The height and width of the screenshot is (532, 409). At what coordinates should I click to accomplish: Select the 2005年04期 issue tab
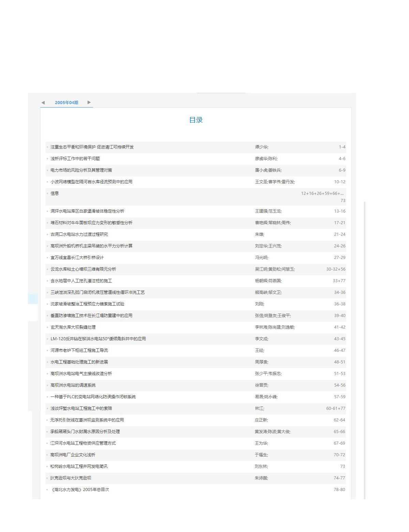click(x=66, y=102)
